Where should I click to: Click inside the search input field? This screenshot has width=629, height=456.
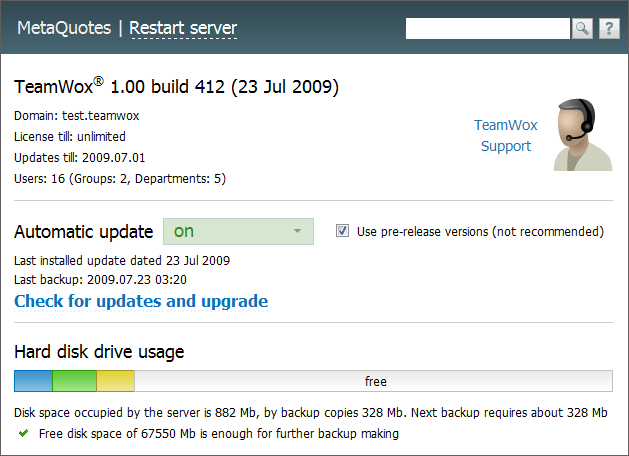click(x=487, y=28)
